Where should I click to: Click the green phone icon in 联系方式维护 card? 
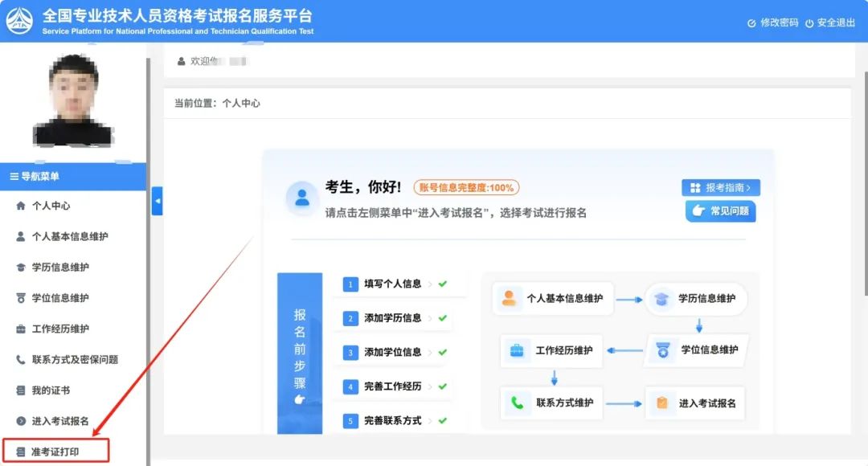coord(517,403)
